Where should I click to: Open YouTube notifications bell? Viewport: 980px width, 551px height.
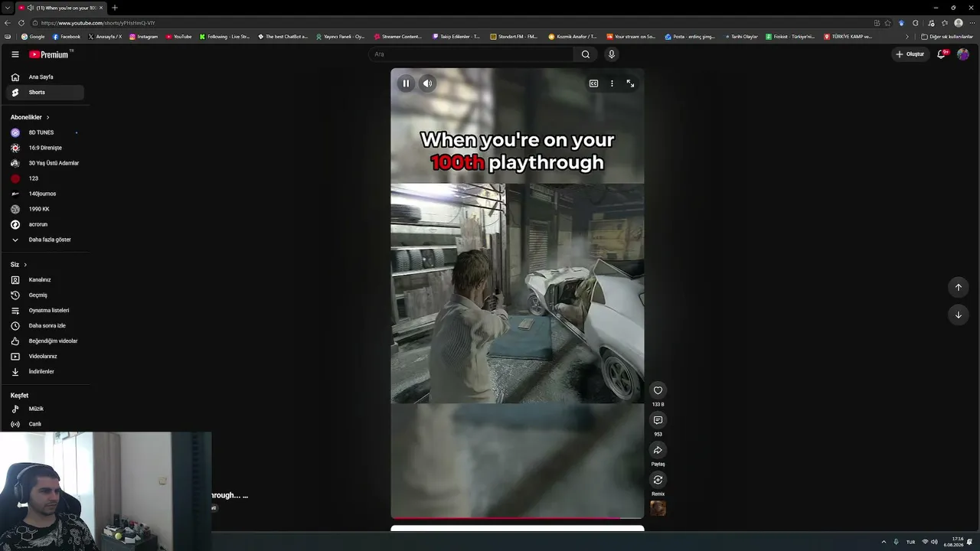coord(942,54)
